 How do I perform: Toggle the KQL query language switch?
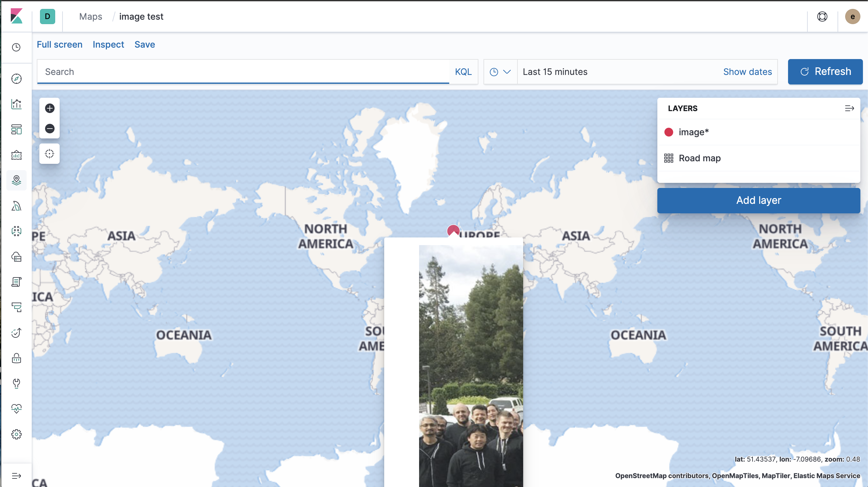point(463,72)
